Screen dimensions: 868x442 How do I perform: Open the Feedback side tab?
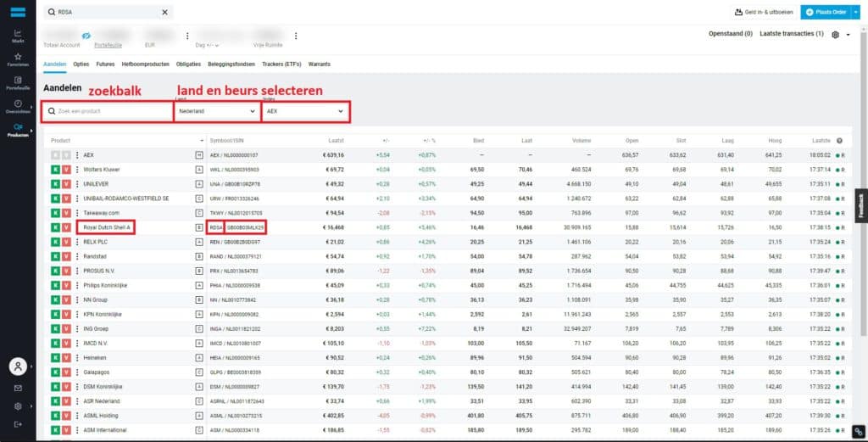(861, 205)
